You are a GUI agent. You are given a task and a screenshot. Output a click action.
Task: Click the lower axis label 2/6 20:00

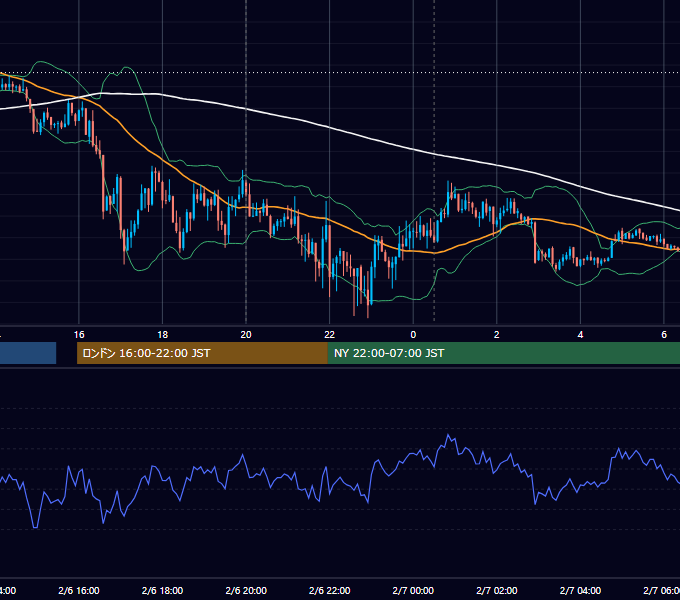click(246, 590)
